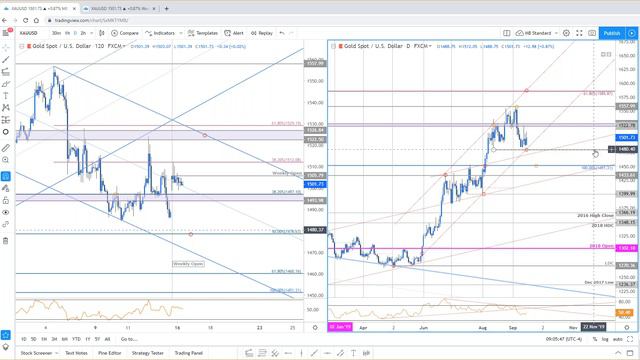Open the Pine Editor tab
Viewport: 640px width, 360px height.
click(109, 353)
